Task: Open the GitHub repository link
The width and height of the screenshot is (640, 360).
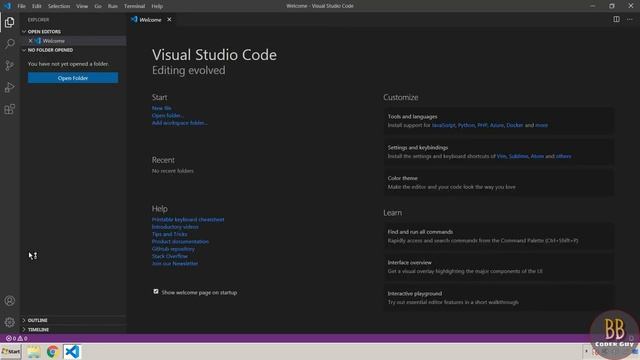Action: (173, 249)
